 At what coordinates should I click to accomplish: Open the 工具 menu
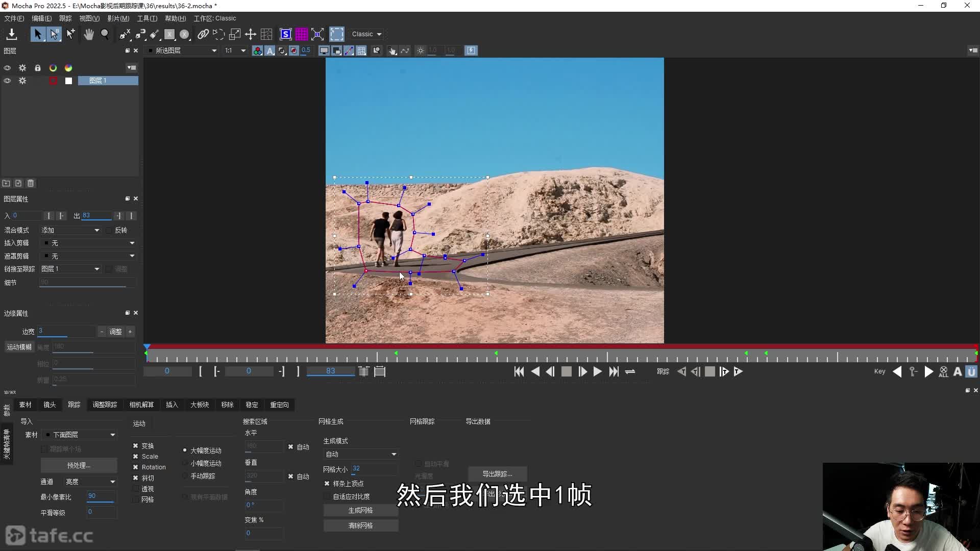147,18
